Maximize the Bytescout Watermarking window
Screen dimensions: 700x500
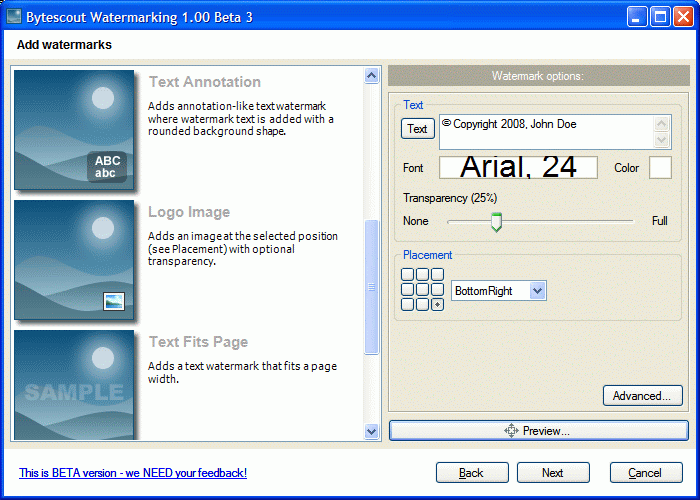point(660,17)
